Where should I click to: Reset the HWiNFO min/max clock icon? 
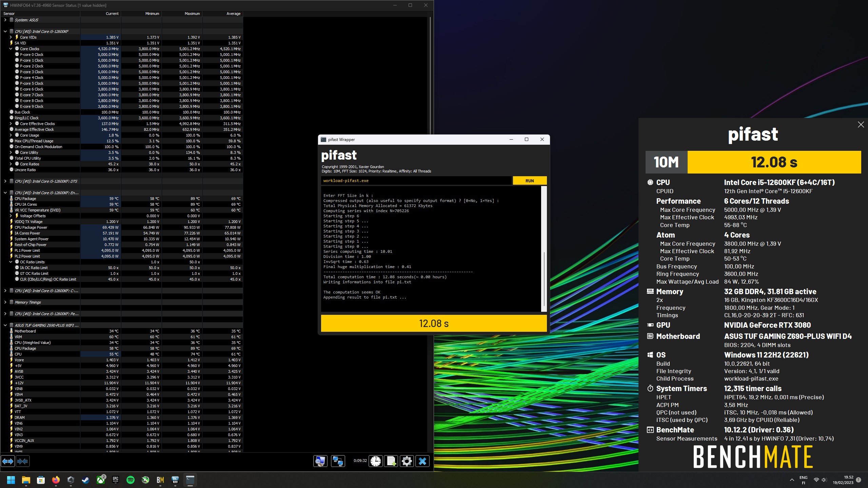tap(376, 461)
